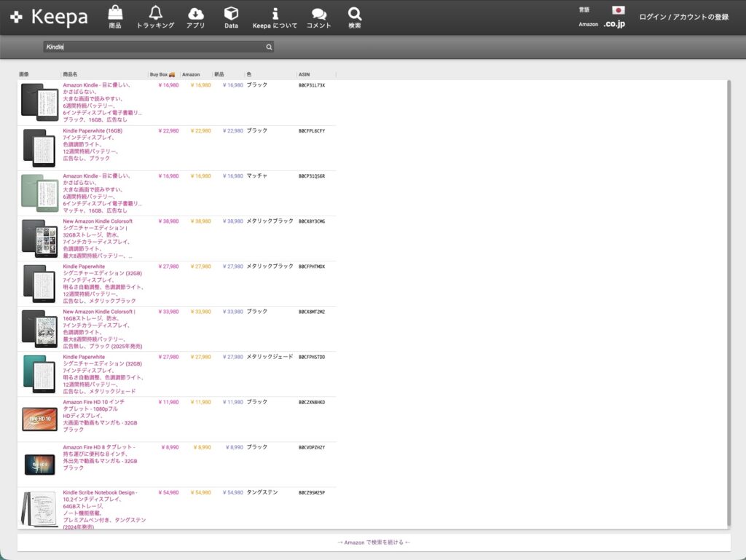The image size is (746, 560).
Task: Sort by the 商品名 column header
Action: (x=71, y=74)
